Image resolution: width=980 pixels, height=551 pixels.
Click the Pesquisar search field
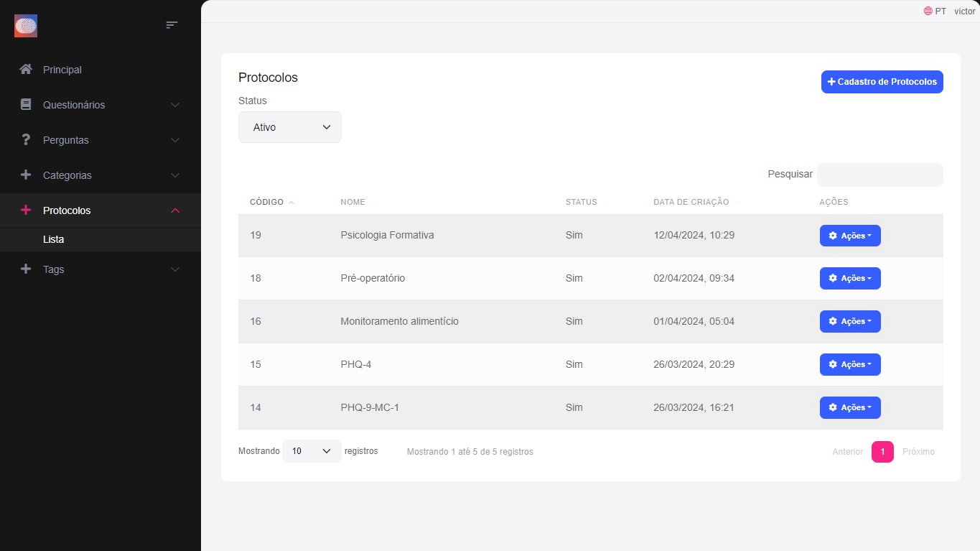tap(879, 175)
